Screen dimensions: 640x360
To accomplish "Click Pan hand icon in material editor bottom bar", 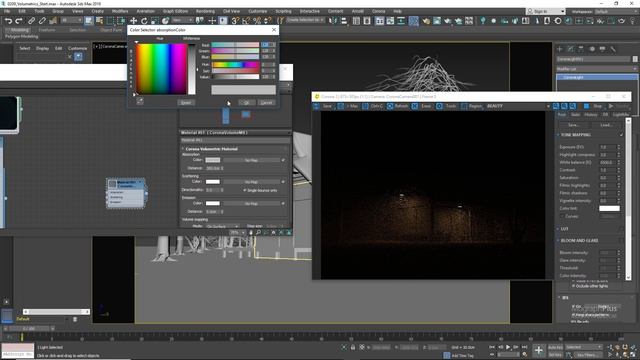I will pyautogui.click(x=251, y=232).
